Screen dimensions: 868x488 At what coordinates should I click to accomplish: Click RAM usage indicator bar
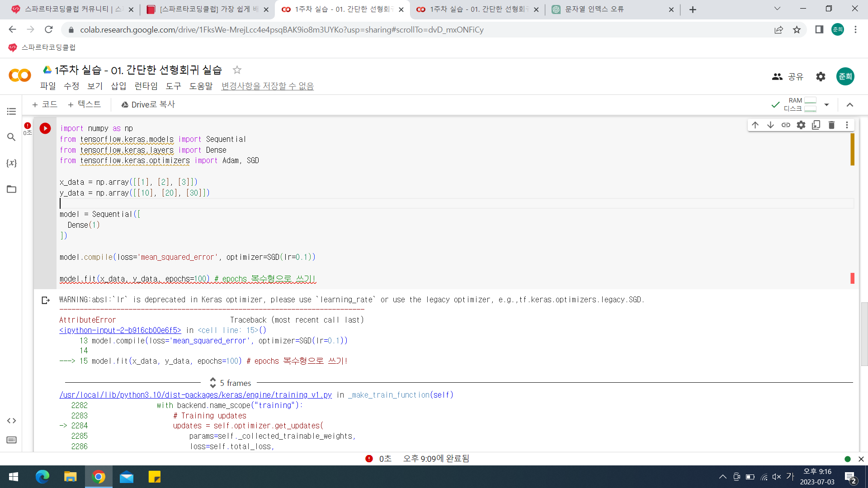[x=811, y=100]
